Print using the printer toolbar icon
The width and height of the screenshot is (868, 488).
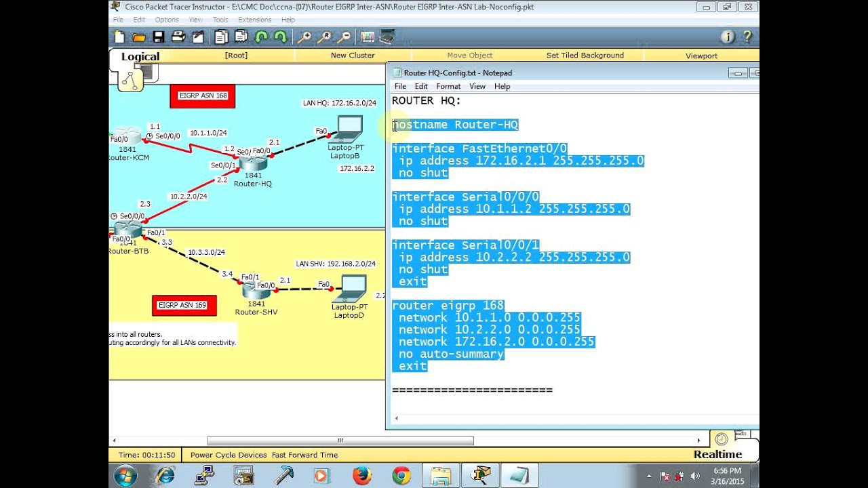tap(178, 37)
